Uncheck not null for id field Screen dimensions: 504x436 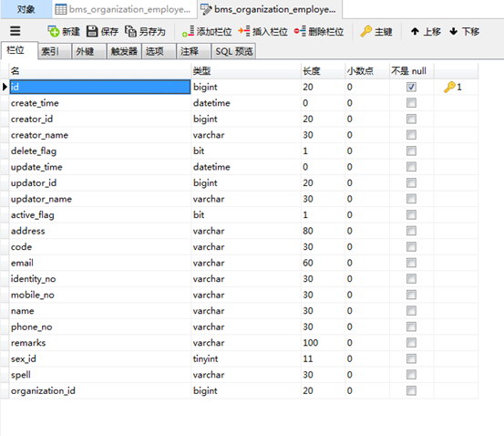[x=411, y=87]
